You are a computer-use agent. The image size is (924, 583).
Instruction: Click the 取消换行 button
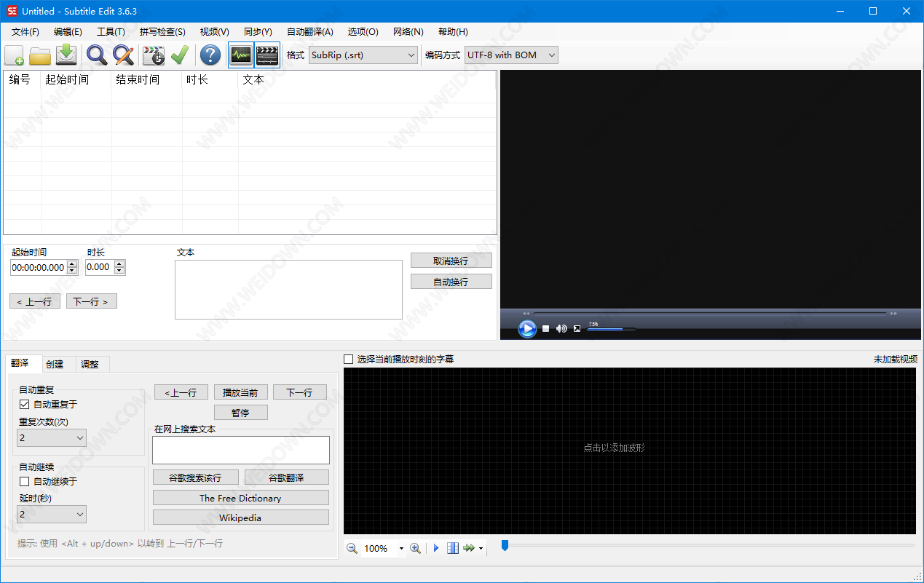point(451,261)
